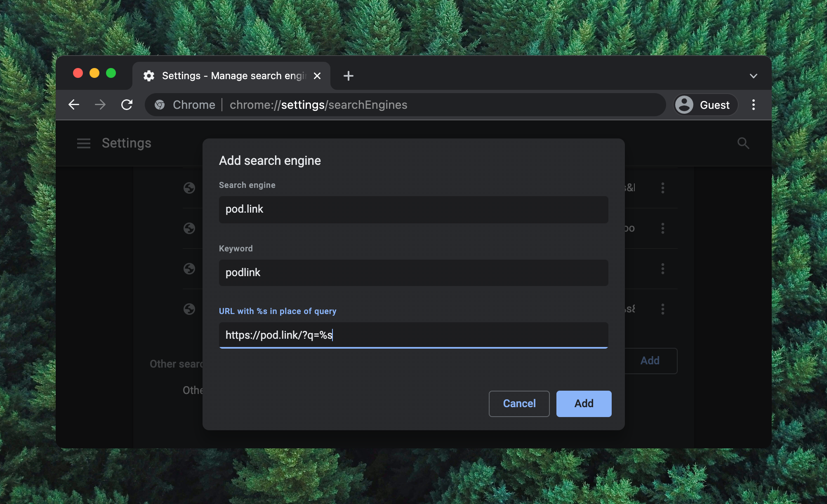Click the Search engine label
This screenshot has height=504, width=827.
coord(247,185)
